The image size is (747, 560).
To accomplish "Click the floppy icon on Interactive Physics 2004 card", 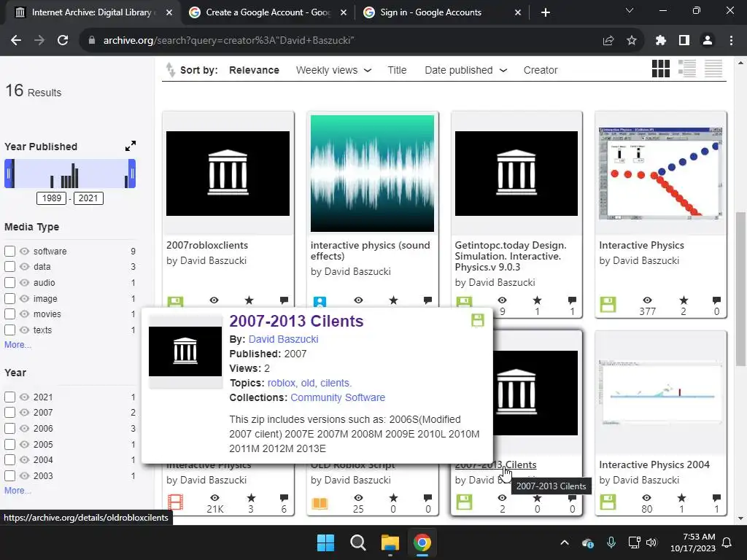I will (x=608, y=502).
